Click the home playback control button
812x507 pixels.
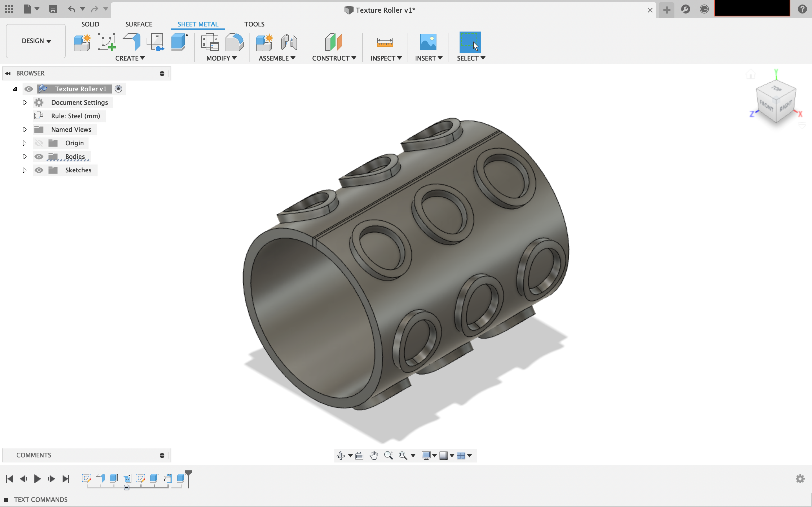tap(9, 478)
